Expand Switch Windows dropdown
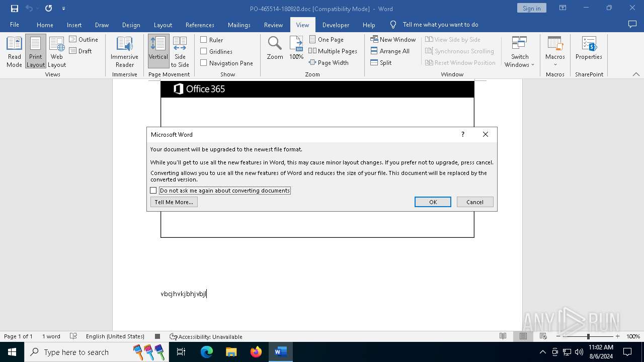Screen dimensions: 644x362 [520, 52]
